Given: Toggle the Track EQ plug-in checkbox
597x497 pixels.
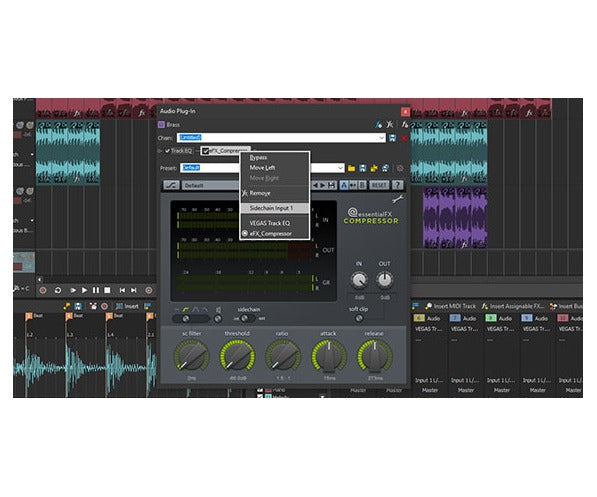Looking at the screenshot, I should coord(168,151).
